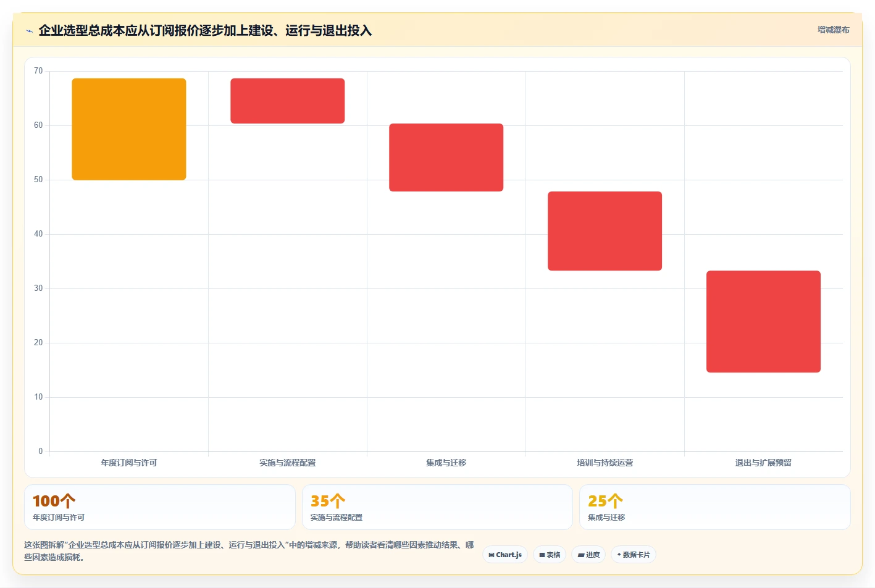Click the 70 y-axis tick label

(x=38, y=71)
